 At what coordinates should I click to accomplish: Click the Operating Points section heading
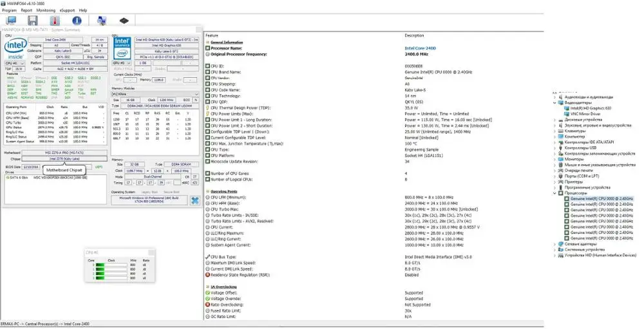(x=223, y=191)
